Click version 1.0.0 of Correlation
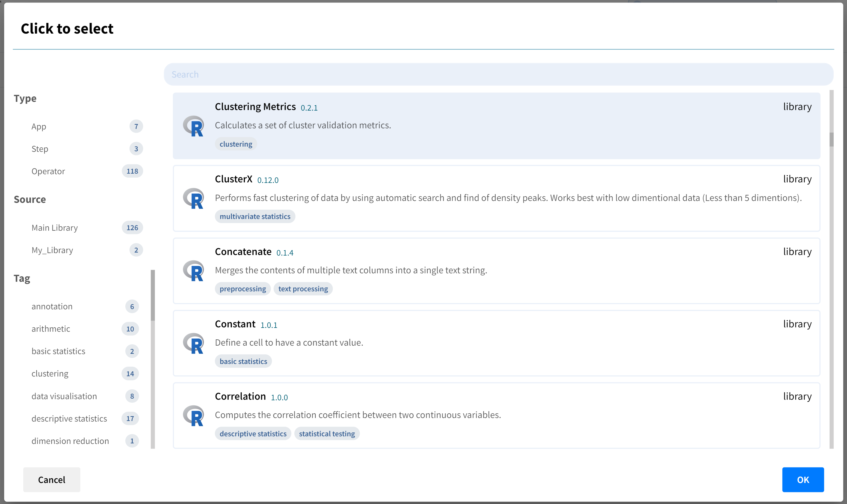 (x=279, y=398)
